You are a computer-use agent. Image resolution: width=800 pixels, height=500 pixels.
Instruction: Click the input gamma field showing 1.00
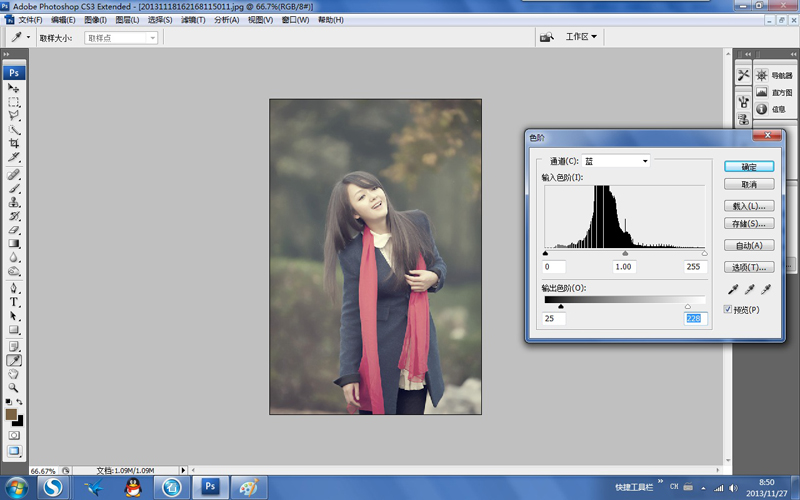click(624, 267)
